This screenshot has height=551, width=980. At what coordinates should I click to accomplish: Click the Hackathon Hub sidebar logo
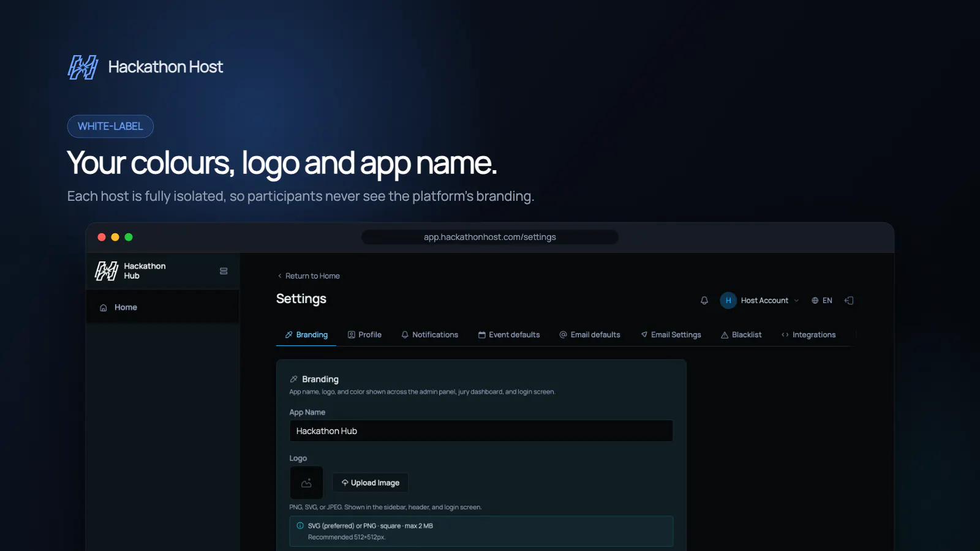107,271
